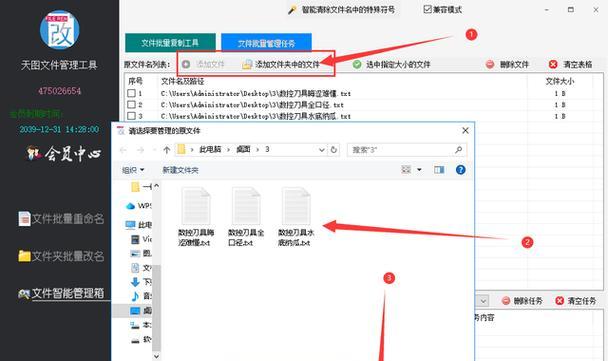Click 新建文件夹 in the dialog

180,170
